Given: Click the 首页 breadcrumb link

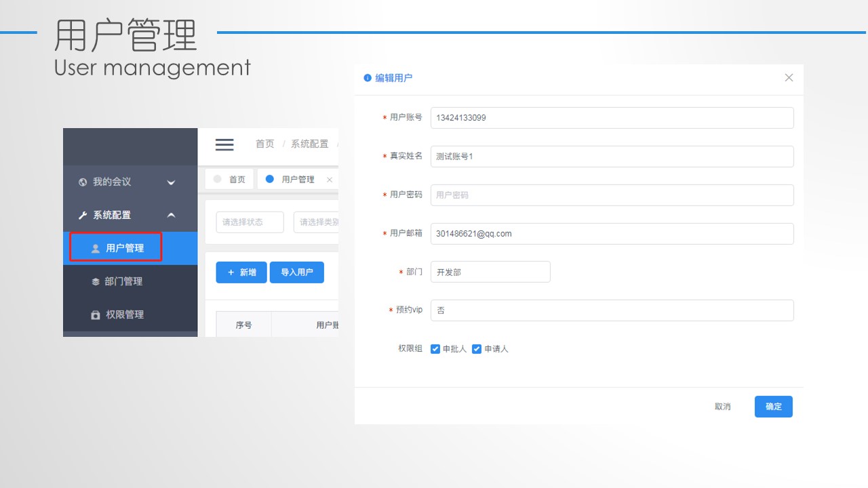Looking at the screenshot, I should pos(264,144).
